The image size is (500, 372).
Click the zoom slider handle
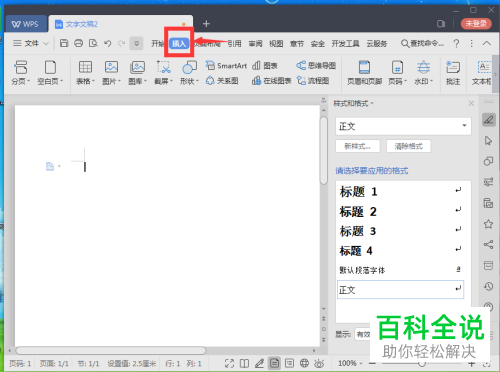tap(422, 363)
